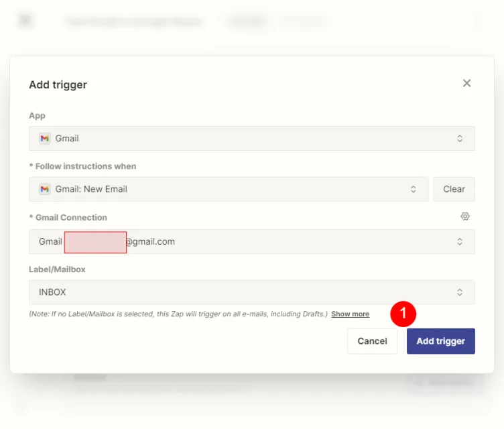
Task: Click the Gmail text in App field
Action: [x=67, y=139]
